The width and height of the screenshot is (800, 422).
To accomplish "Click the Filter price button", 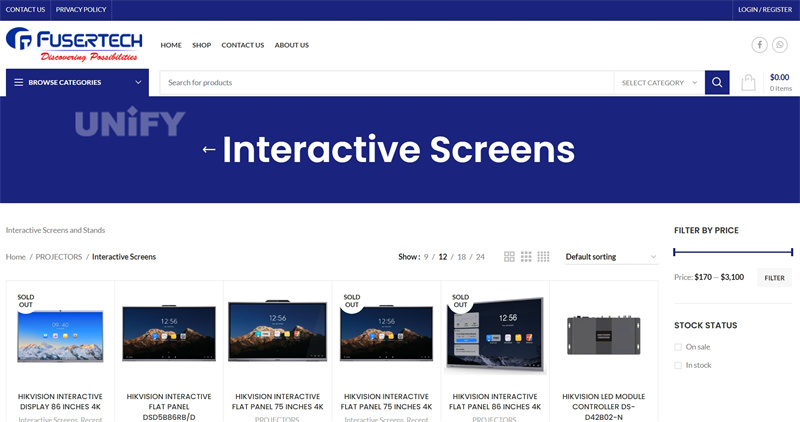I will click(774, 278).
